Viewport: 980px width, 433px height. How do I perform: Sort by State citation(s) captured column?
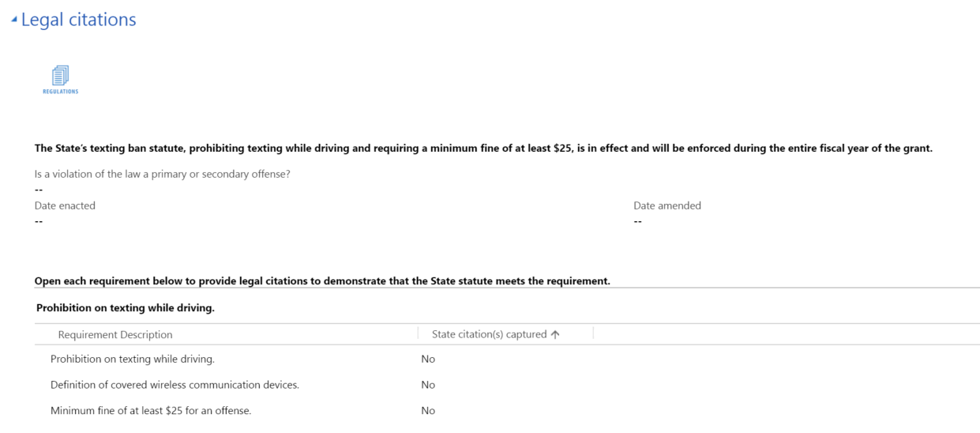click(489, 334)
